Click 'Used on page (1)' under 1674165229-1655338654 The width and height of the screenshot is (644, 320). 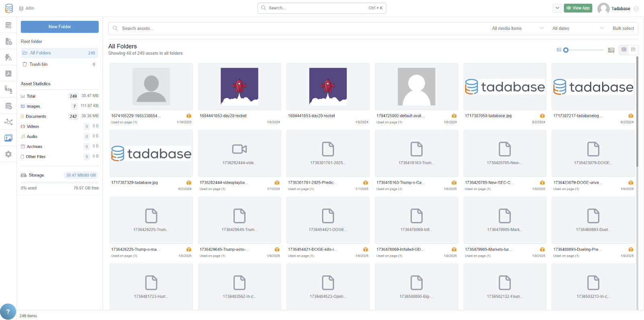[x=124, y=123]
